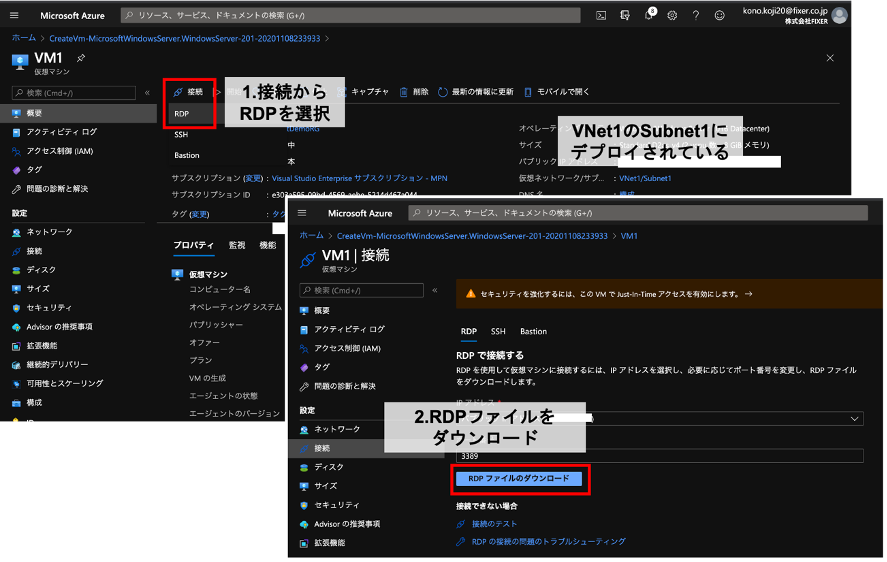Select the RDP tab in the front window
This screenshot has width=887, height=562.
pyautogui.click(x=468, y=332)
